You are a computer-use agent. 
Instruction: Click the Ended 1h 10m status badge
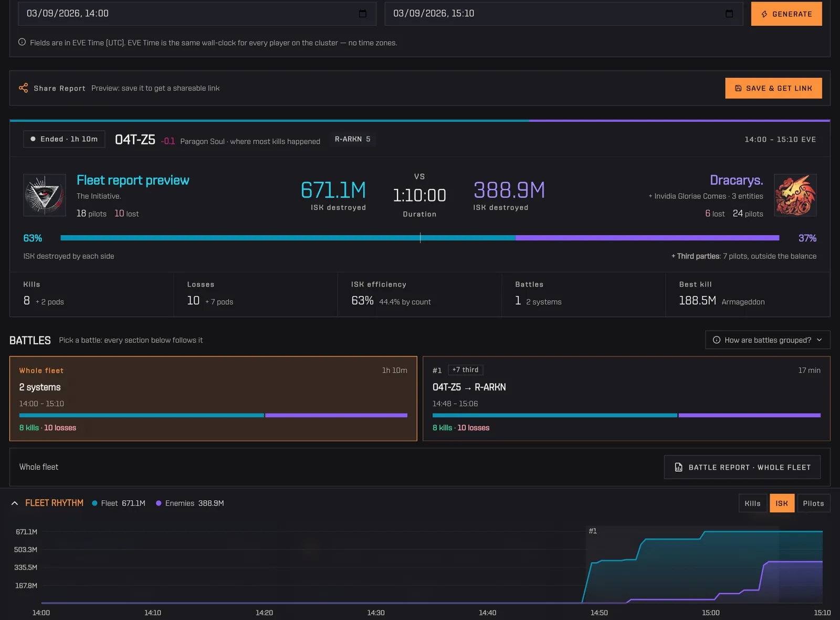pos(64,139)
